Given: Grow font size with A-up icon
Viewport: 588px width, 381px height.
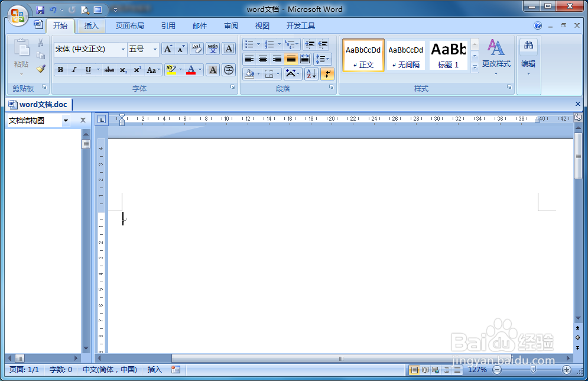Looking at the screenshot, I should click(x=168, y=49).
